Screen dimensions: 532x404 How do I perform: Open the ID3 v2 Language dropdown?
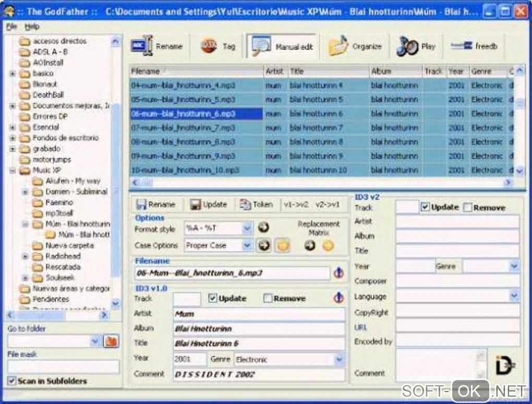(x=514, y=296)
